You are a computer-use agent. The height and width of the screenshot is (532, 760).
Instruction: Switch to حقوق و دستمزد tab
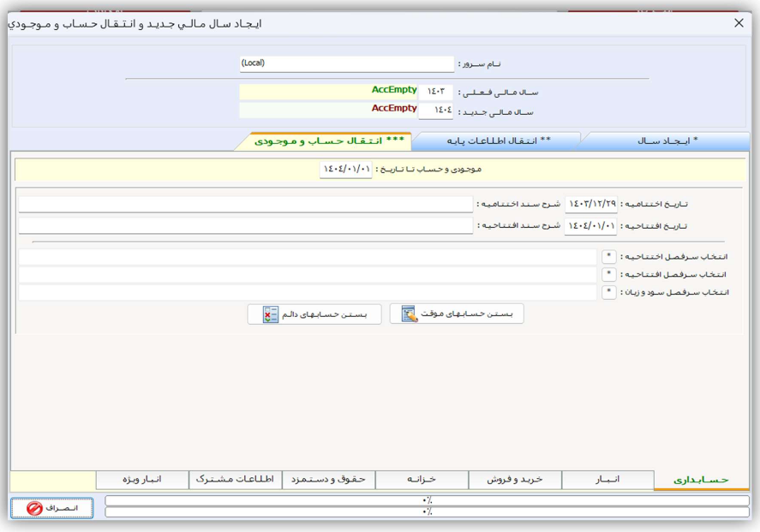tap(328, 479)
